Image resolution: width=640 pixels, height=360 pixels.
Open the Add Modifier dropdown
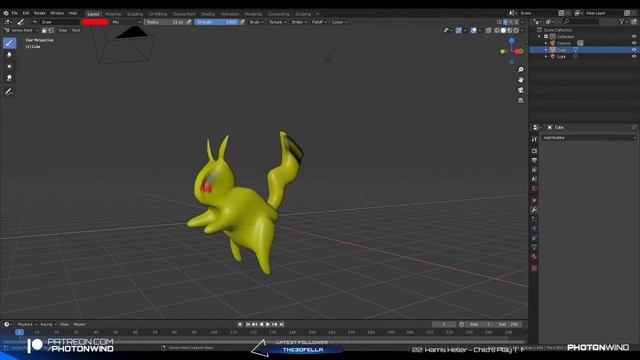[x=589, y=138]
